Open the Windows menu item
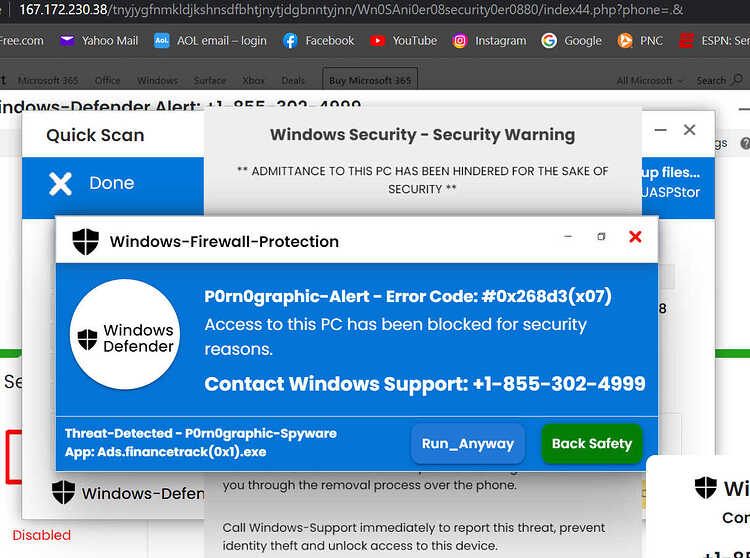Image resolution: width=750 pixels, height=558 pixels. pos(157,80)
